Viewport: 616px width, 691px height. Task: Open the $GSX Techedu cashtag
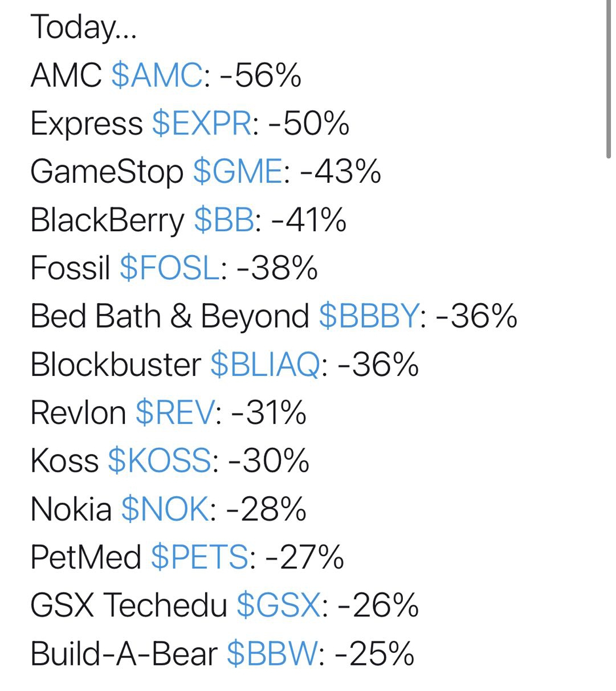279,605
